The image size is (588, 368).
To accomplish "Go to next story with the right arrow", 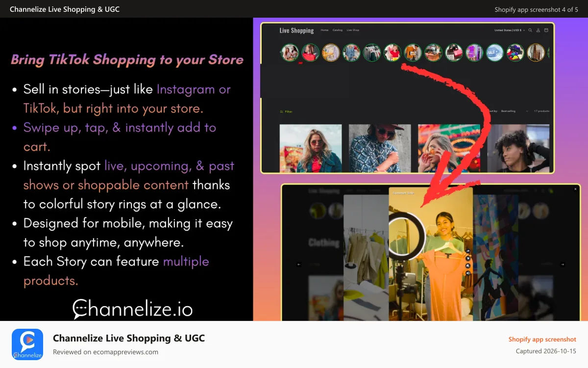I will [x=563, y=264].
